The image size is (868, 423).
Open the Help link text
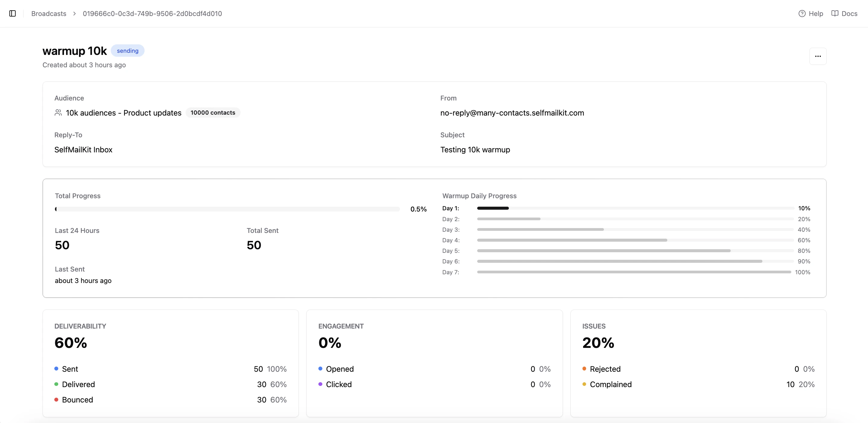[816, 14]
